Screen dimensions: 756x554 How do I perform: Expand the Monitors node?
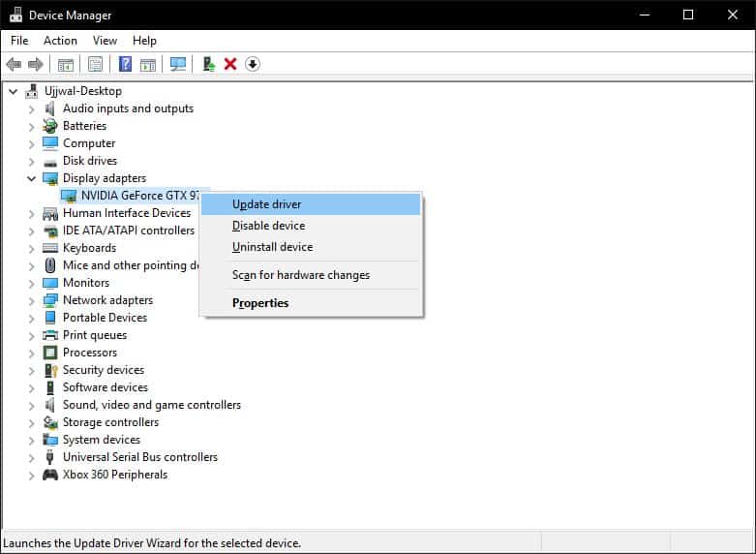[31, 283]
